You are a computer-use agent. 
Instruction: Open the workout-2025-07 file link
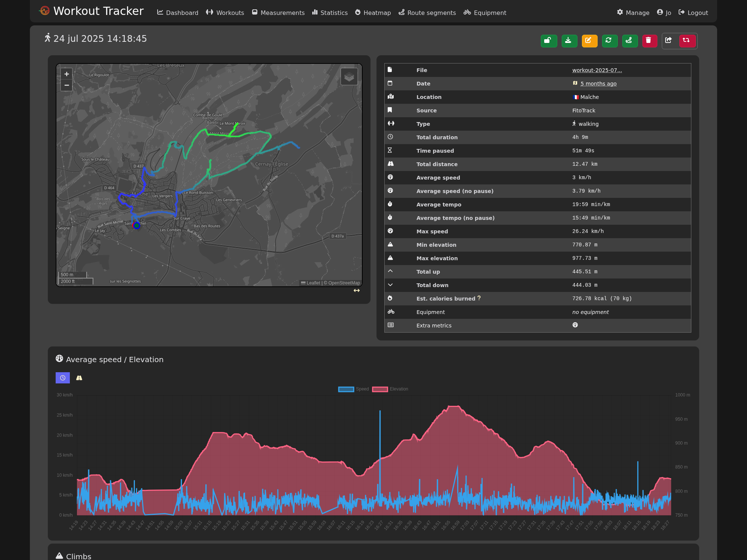(597, 70)
